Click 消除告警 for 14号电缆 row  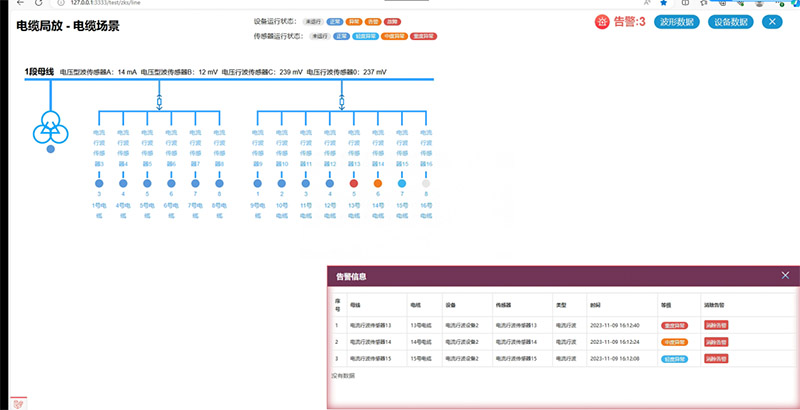point(716,342)
